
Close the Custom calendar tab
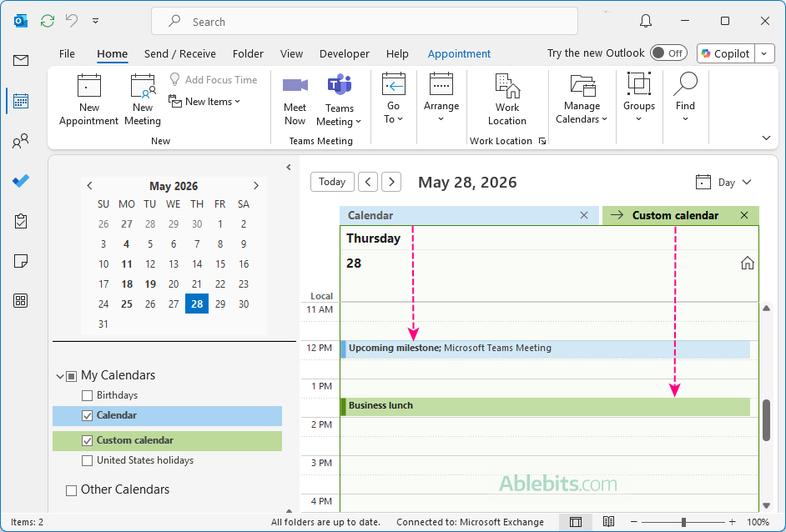click(x=744, y=215)
